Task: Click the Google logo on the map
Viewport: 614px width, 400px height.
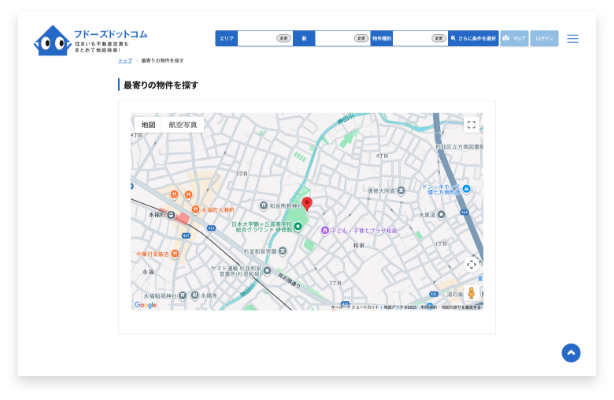Action: click(x=146, y=305)
